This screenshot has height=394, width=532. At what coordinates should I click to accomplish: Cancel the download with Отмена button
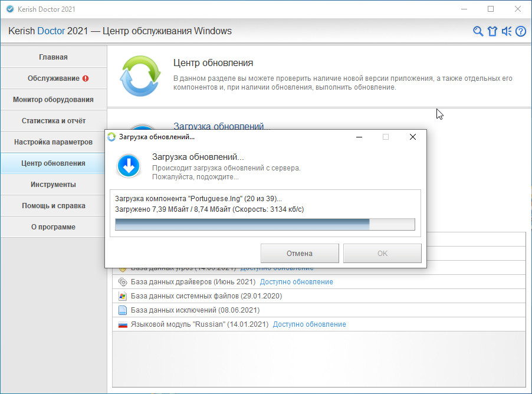pyautogui.click(x=300, y=253)
